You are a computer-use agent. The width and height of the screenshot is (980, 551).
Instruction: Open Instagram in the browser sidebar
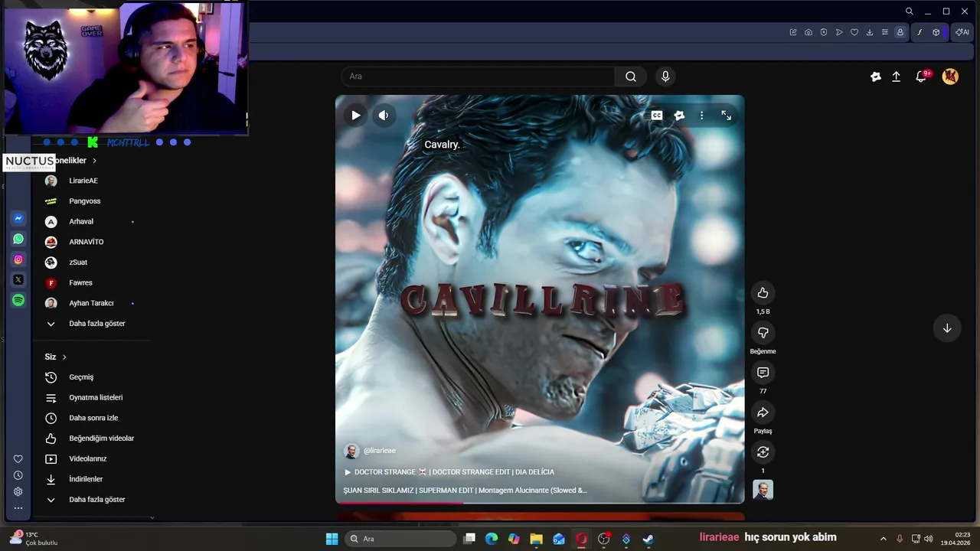(18, 259)
